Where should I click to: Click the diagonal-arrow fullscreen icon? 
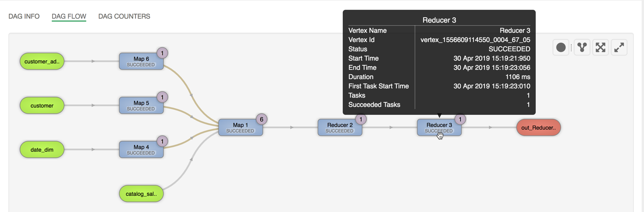click(x=619, y=48)
